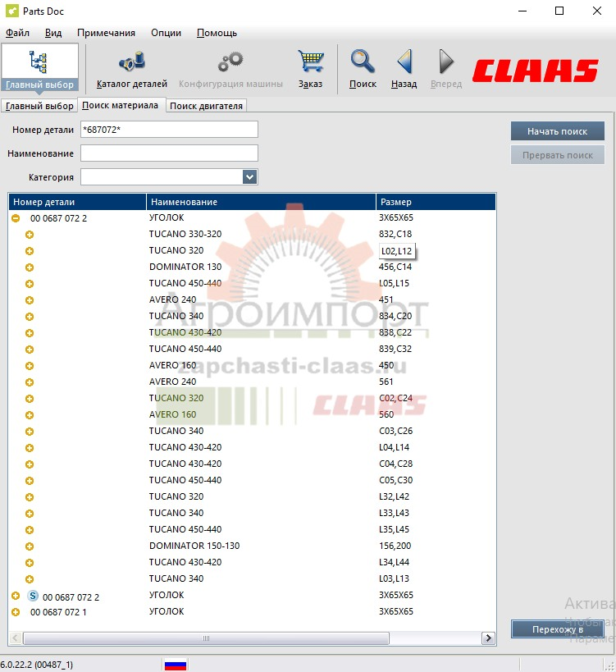Expand the row with size 834,C20
616x672 pixels.
[x=30, y=317]
